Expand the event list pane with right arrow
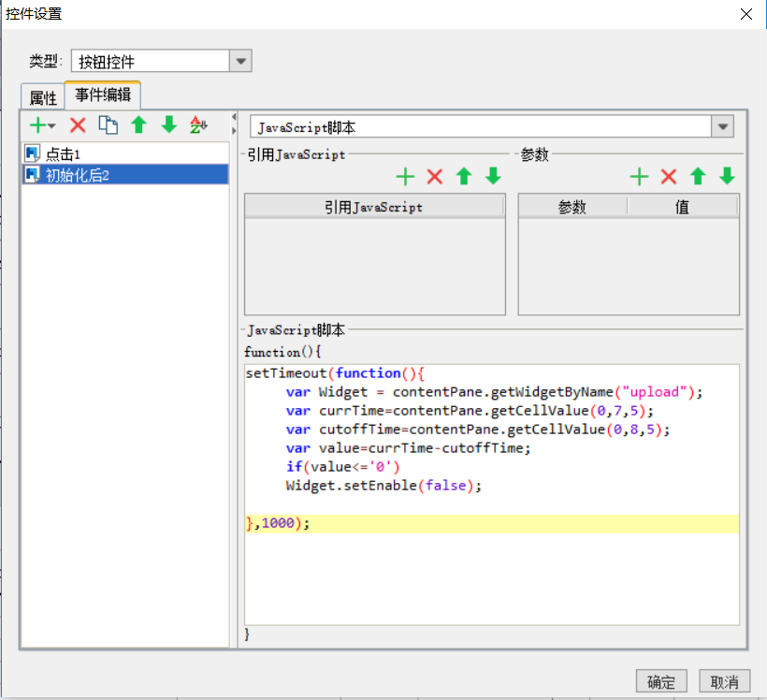767x700 pixels. coord(234,131)
